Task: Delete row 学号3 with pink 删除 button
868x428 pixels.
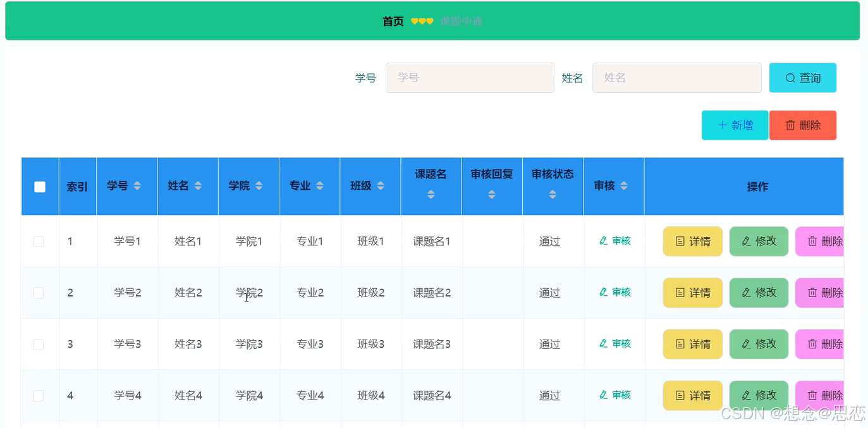Action: [x=820, y=344]
